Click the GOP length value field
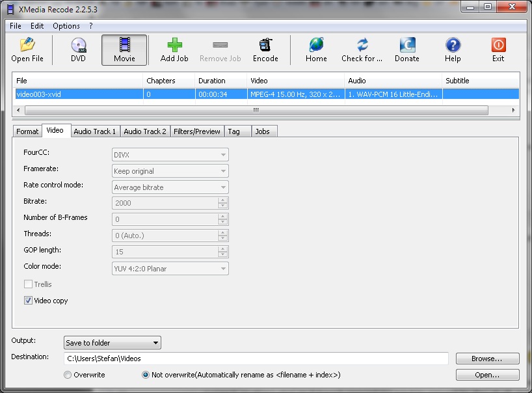 [x=165, y=252]
